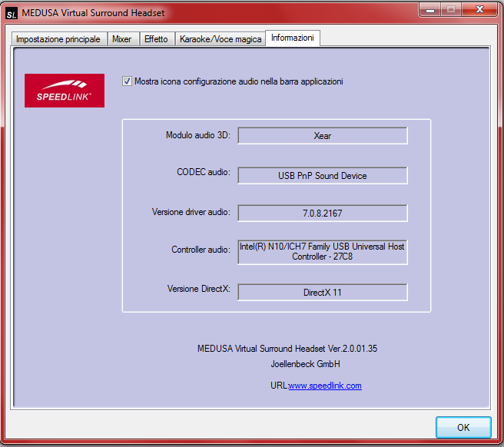The width and height of the screenshot is (504, 447).
Task: Open the Impostazione principale tab
Action: [58, 39]
